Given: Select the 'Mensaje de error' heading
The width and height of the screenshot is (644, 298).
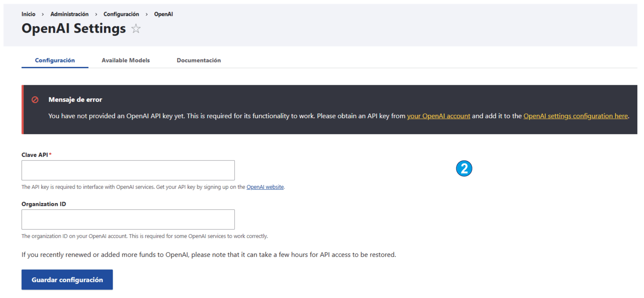Looking at the screenshot, I should click(x=75, y=100).
